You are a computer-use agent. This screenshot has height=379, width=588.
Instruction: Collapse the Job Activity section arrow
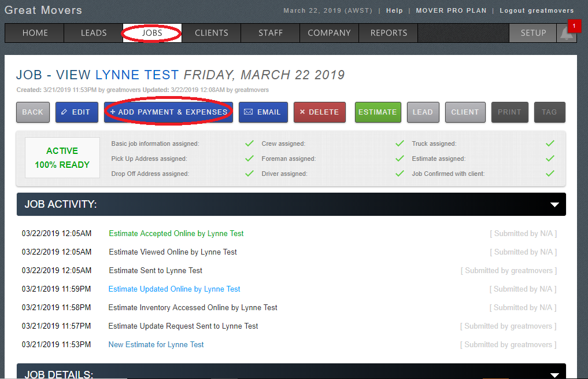pos(554,205)
